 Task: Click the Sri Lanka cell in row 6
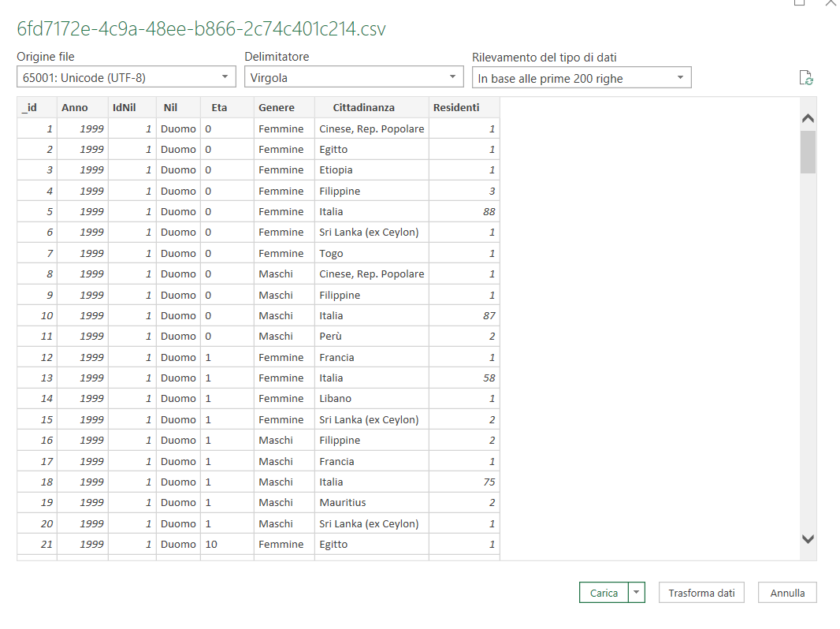pos(369,233)
